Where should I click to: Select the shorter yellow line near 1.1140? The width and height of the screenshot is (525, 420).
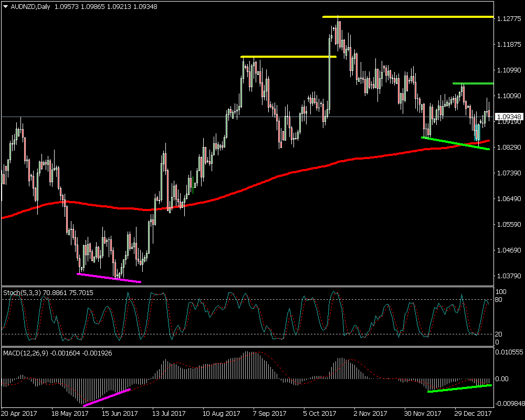[288, 56]
